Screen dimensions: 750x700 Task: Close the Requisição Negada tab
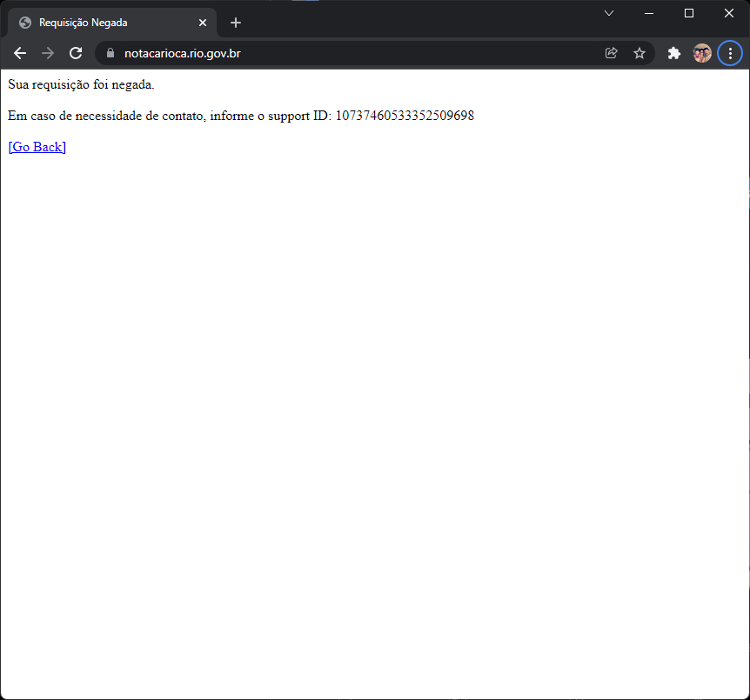point(203,23)
